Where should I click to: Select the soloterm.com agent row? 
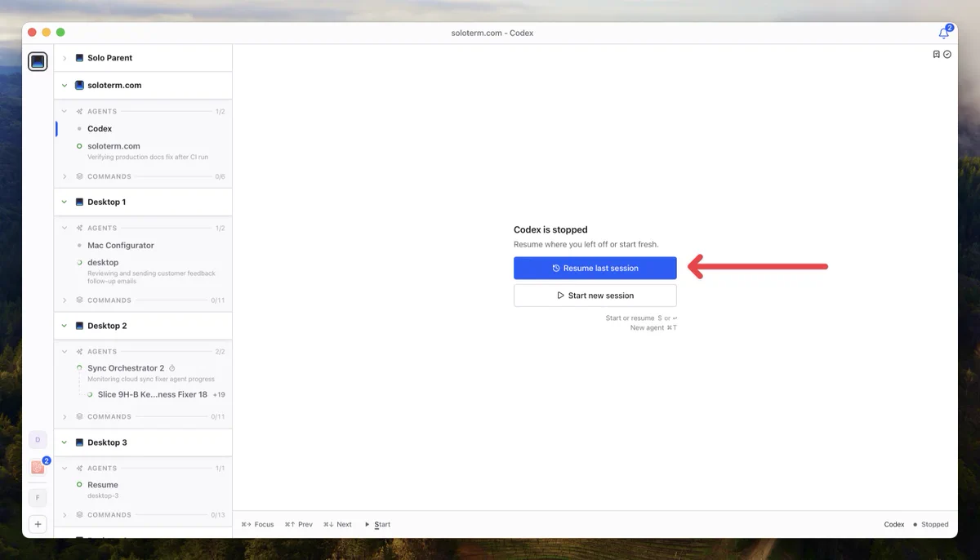pyautogui.click(x=143, y=151)
